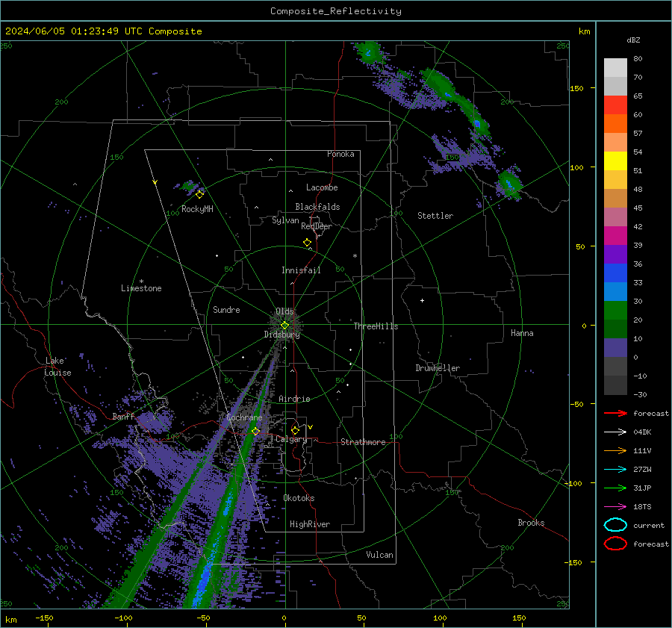672x628 pixels.
Task: Select the white 04DK arrow icon
Action: click(x=615, y=432)
